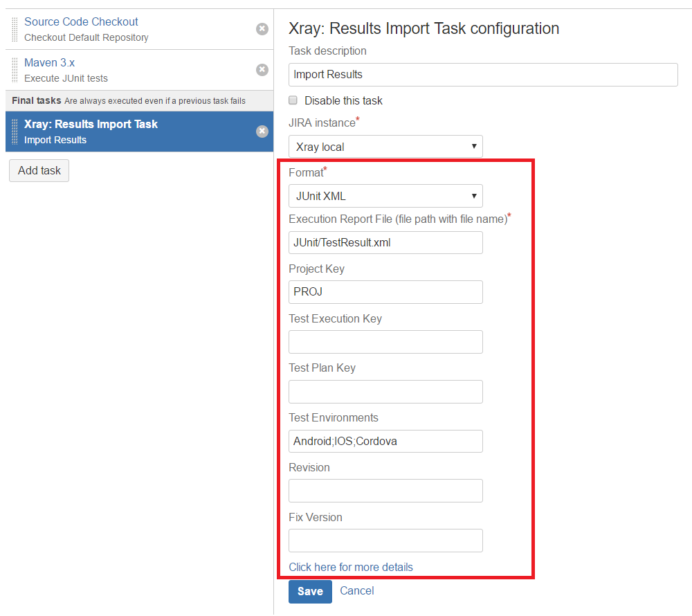Grab drag handle of Xray Results Import Task
692x616 pixels.
click(x=15, y=132)
